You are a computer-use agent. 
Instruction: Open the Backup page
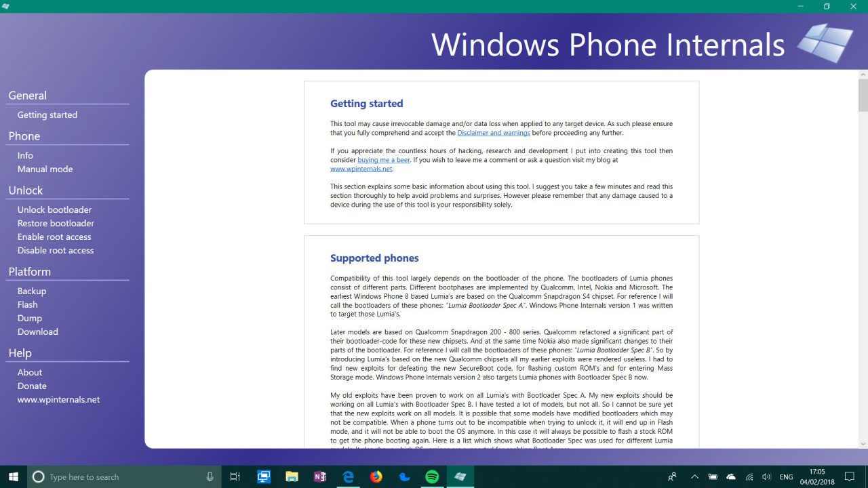point(32,291)
